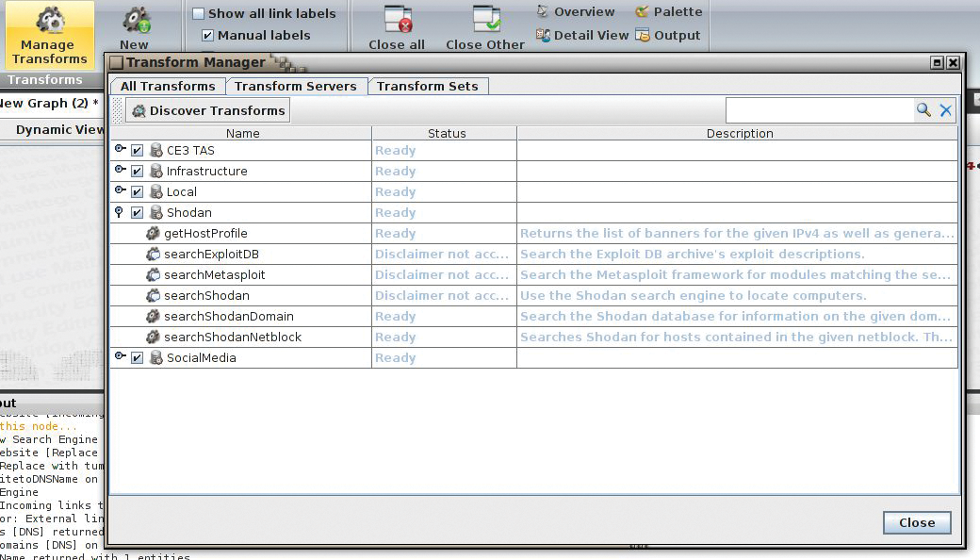This screenshot has height=560, width=980.
Task: Show the Output panel
Action: coord(668,36)
